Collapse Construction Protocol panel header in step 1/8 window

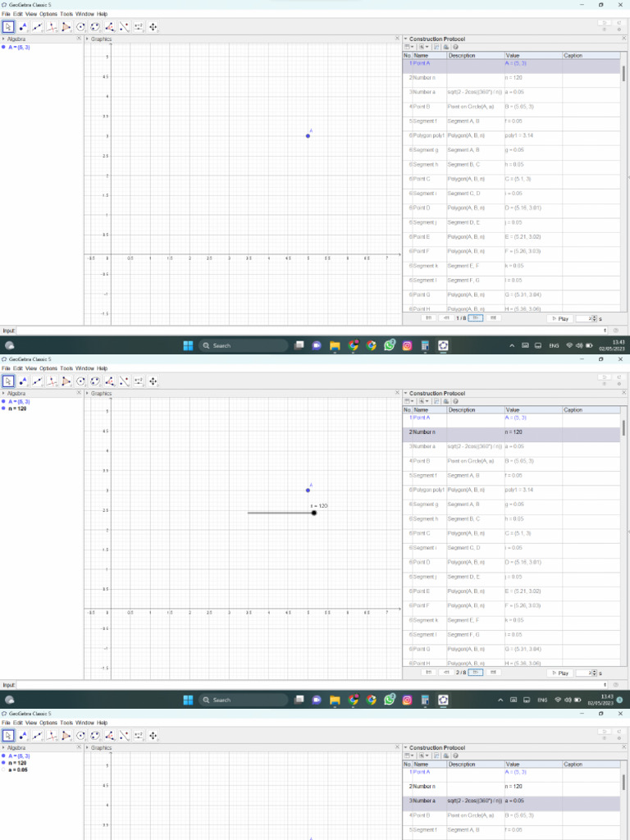[405, 39]
